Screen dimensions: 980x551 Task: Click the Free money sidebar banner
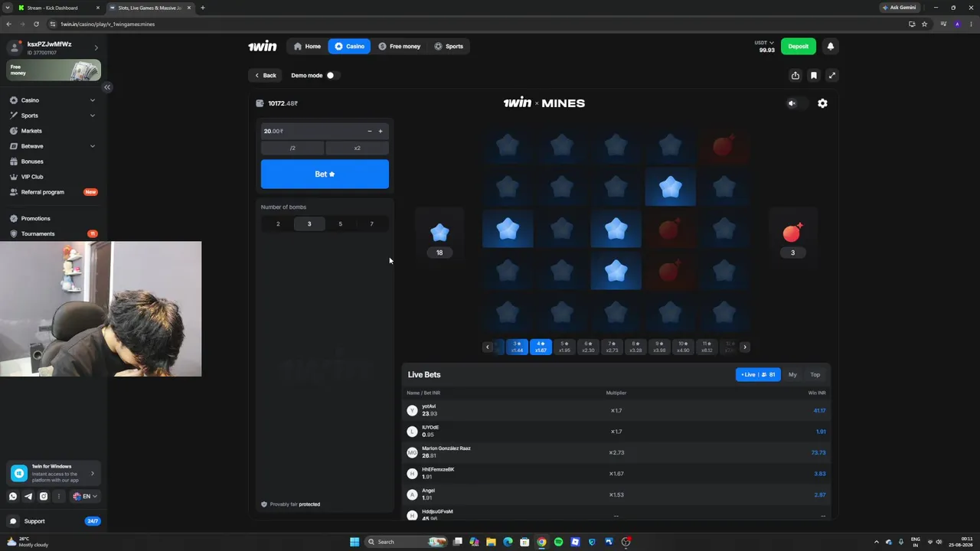pos(54,70)
